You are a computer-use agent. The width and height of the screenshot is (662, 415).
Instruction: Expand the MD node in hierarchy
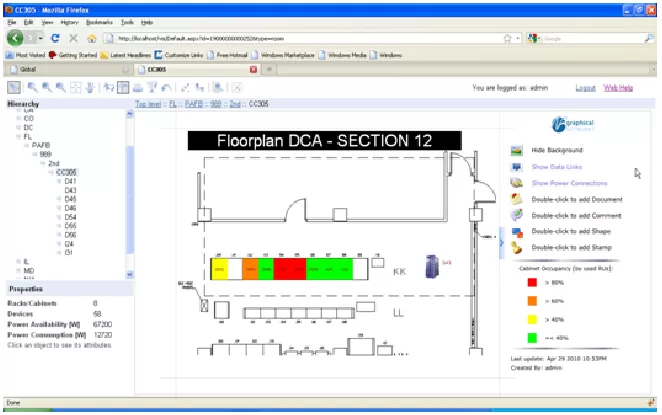[x=19, y=271]
